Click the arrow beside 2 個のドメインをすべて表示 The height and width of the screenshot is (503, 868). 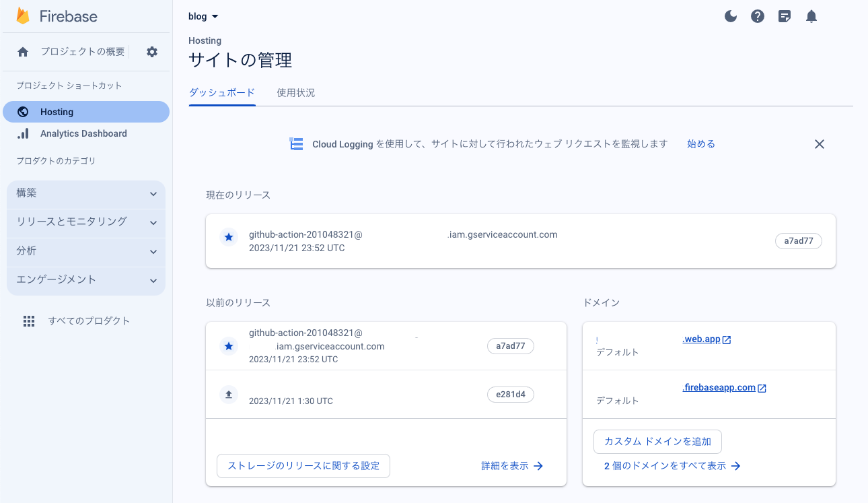point(735,466)
